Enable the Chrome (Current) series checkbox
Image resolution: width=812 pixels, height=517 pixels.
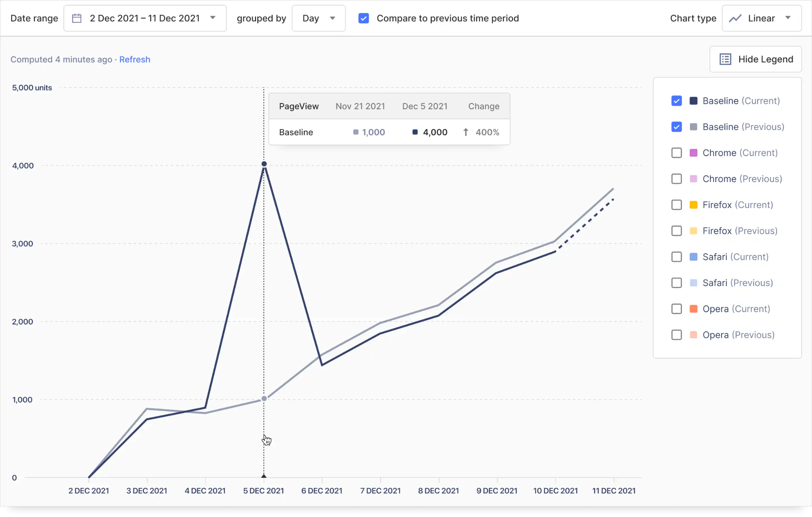pos(676,153)
